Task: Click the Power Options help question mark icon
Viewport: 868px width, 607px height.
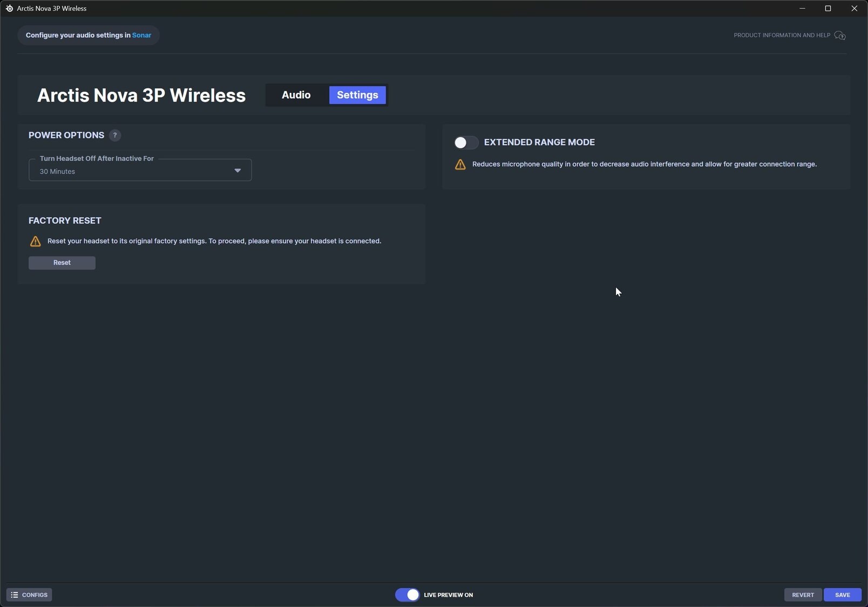Action: [115, 135]
